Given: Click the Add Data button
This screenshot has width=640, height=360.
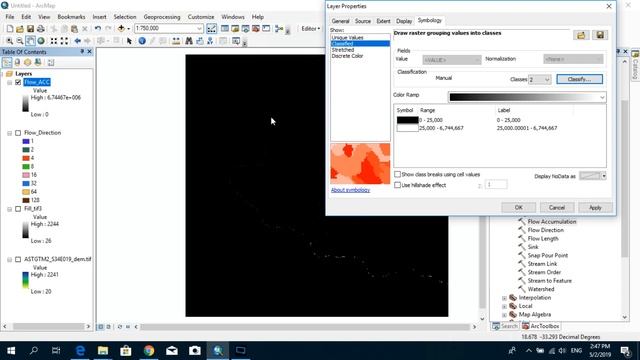Looking at the screenshot, I should tap(121, 29).
